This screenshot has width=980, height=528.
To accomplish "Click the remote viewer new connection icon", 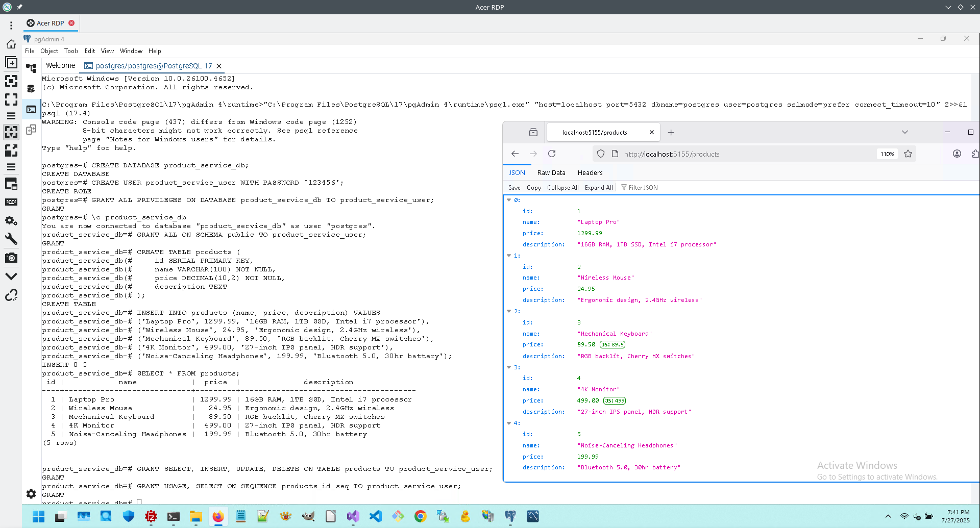I will (11, 63).
